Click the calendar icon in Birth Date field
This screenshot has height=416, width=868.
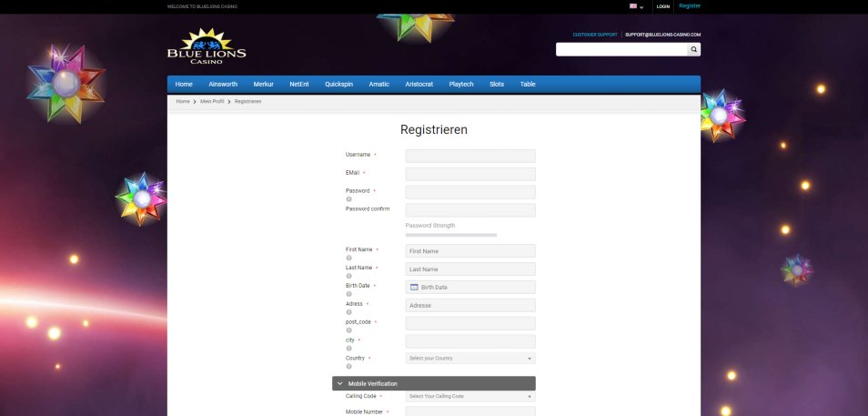(414, 287)
